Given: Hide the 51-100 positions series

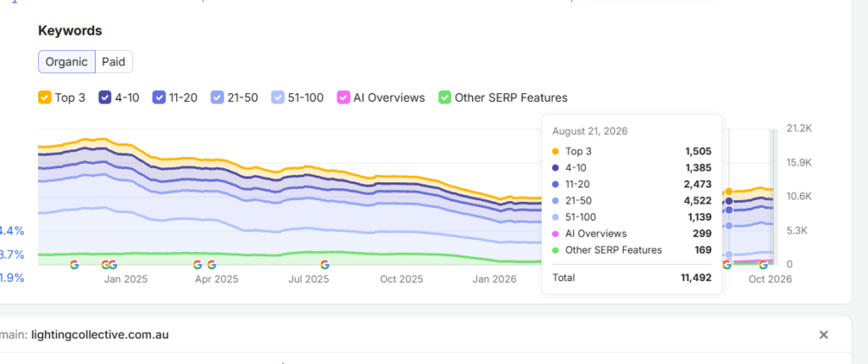Looking at the screenshot, I should (278, 98).
